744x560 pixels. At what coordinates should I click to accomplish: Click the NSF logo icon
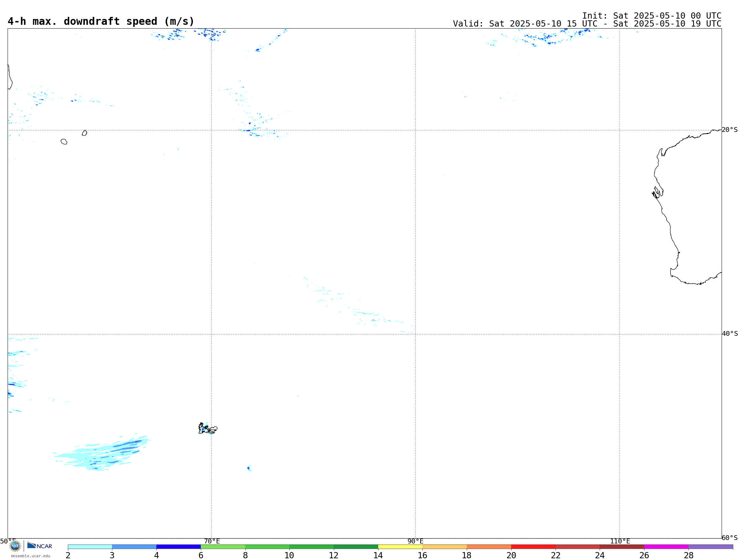click(x=15, y=546)
